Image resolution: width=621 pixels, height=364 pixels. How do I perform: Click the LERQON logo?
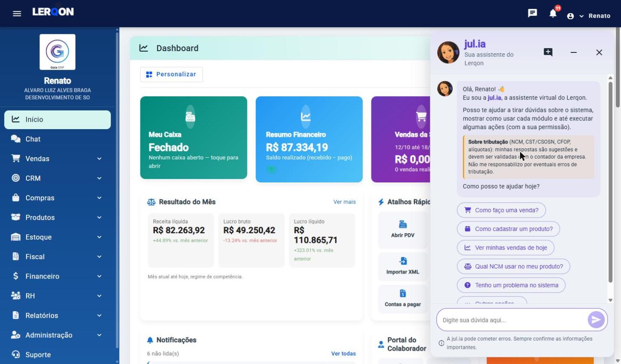[x=53, y=12]
